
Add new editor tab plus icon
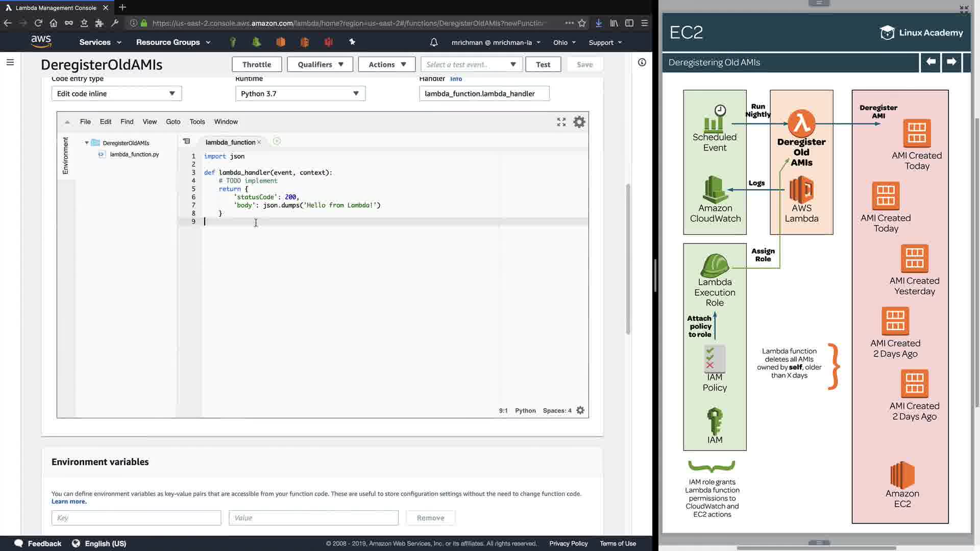click(x=277, y=142)
